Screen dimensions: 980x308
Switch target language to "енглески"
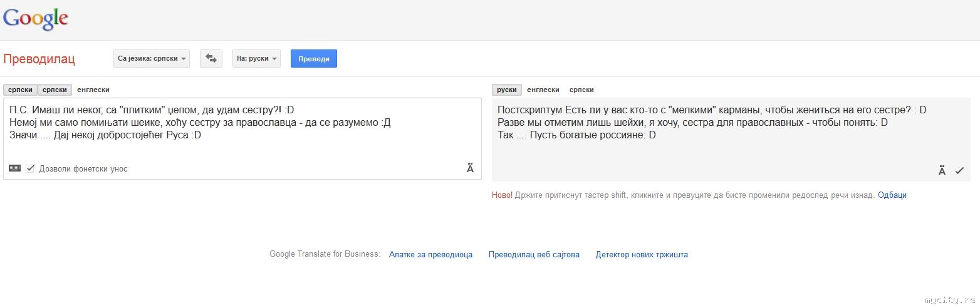(543, 90)
